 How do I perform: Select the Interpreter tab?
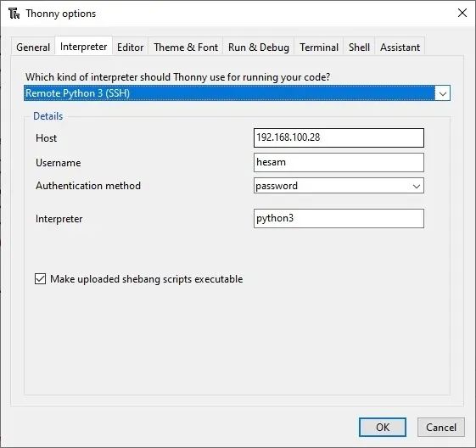pyautogui.click(x=83, y=46)
